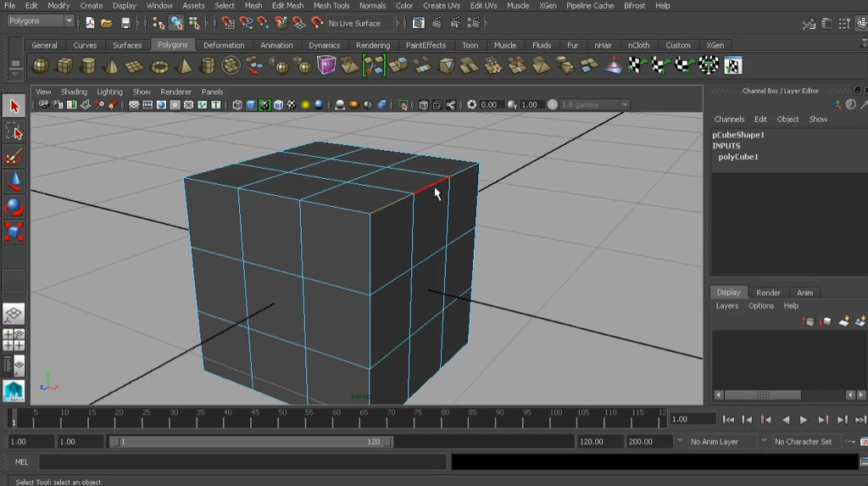Activate the Lasso Select tool
The height and width of the screenshot is (486, 868).
pyautogui.click(x=14, y=131)
